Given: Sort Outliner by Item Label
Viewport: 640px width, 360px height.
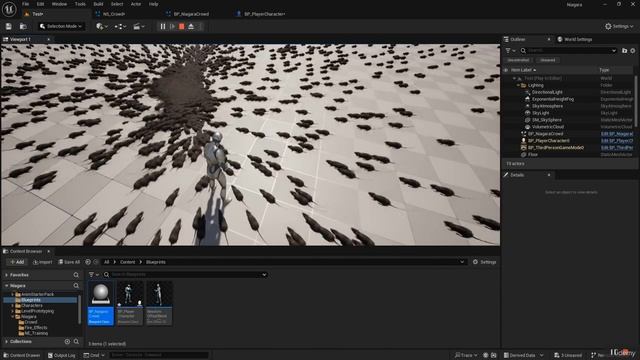Looking at the screenshot, I should [522, 70].
